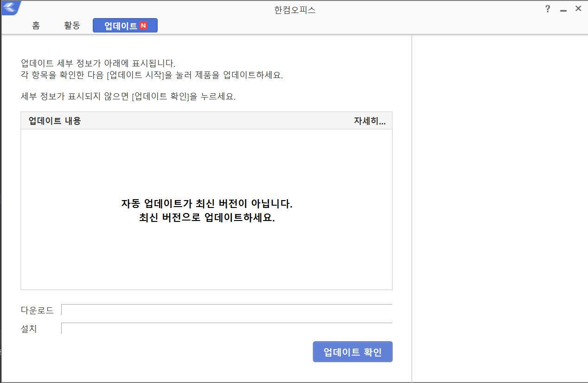The image size is (588, 383).
Task: Click the Hancom Office logo icon
Action: 10,7
